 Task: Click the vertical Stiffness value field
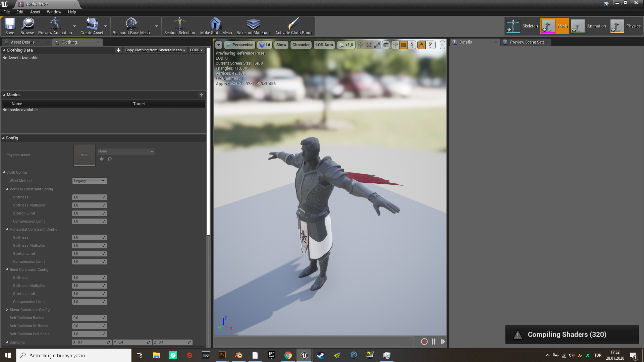click(x=90, y=197)
